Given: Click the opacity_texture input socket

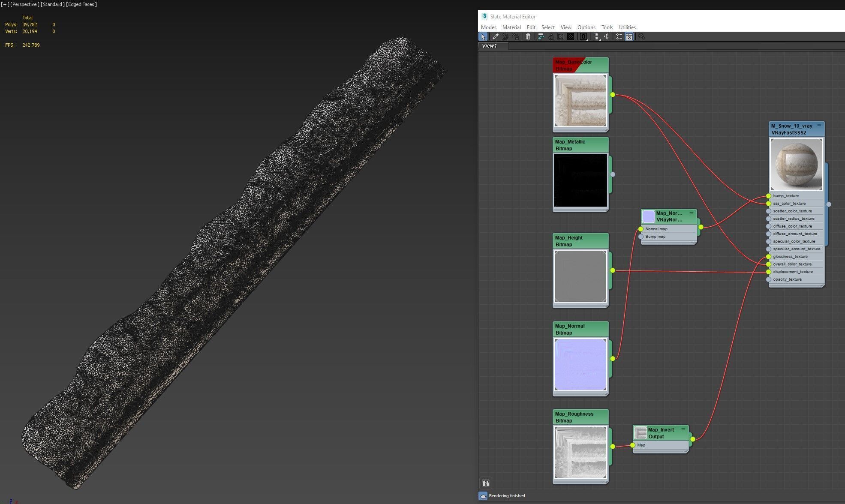Looking at the screenshot, I should 768,279.
